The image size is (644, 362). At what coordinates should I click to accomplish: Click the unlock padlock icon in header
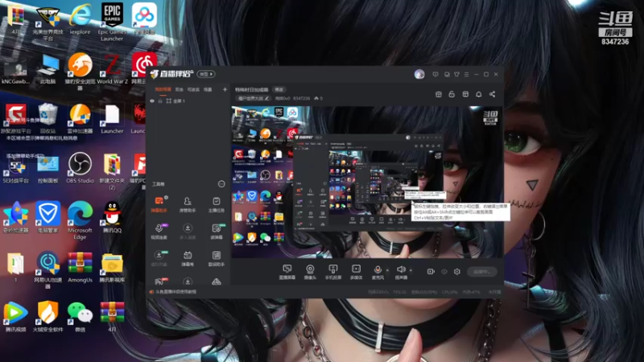point(452,94)
